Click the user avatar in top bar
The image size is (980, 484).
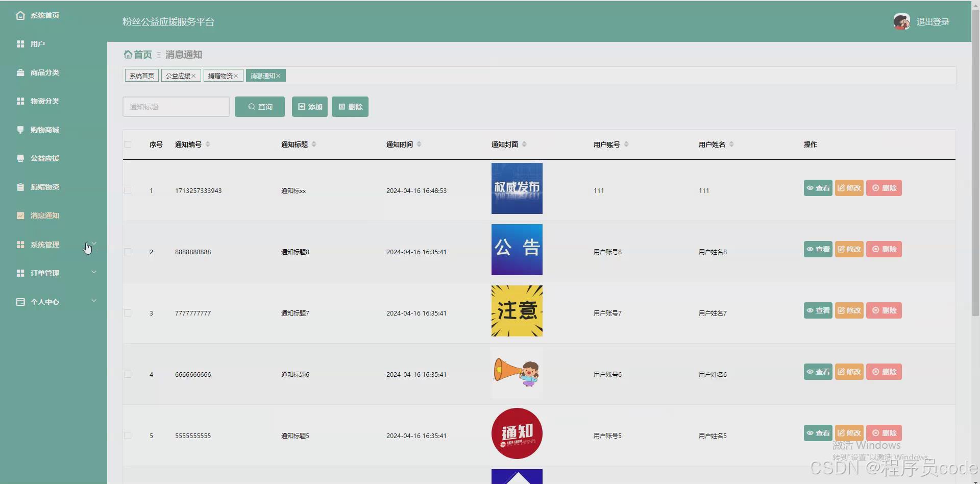pyautogui.click(x=901, y=21)
